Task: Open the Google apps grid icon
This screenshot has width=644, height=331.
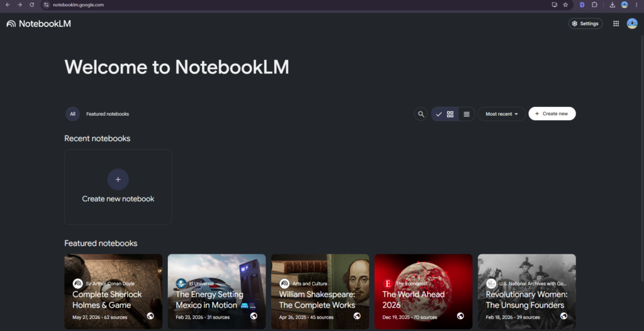Action: (x=616, y=24)
